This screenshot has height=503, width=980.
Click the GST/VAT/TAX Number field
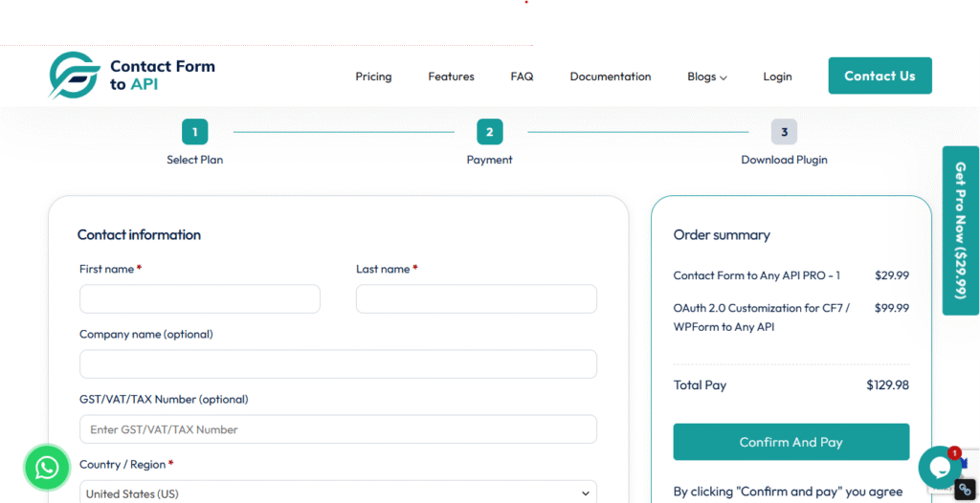[x=338, y=429]
